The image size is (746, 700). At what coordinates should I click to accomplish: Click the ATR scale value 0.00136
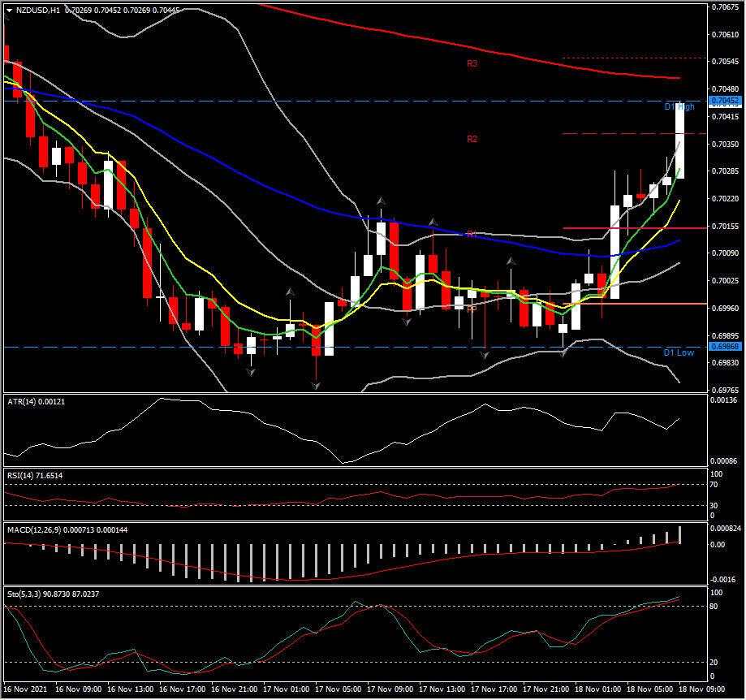723,400
